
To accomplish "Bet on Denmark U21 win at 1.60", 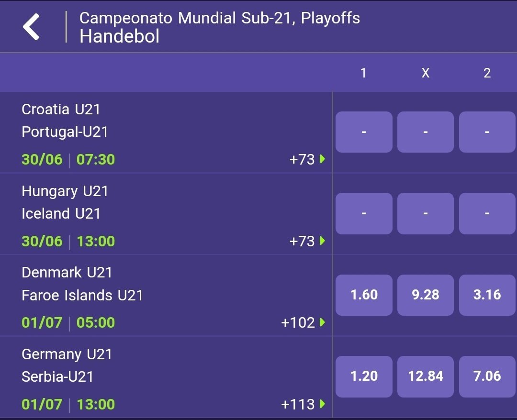I will 364,295.
